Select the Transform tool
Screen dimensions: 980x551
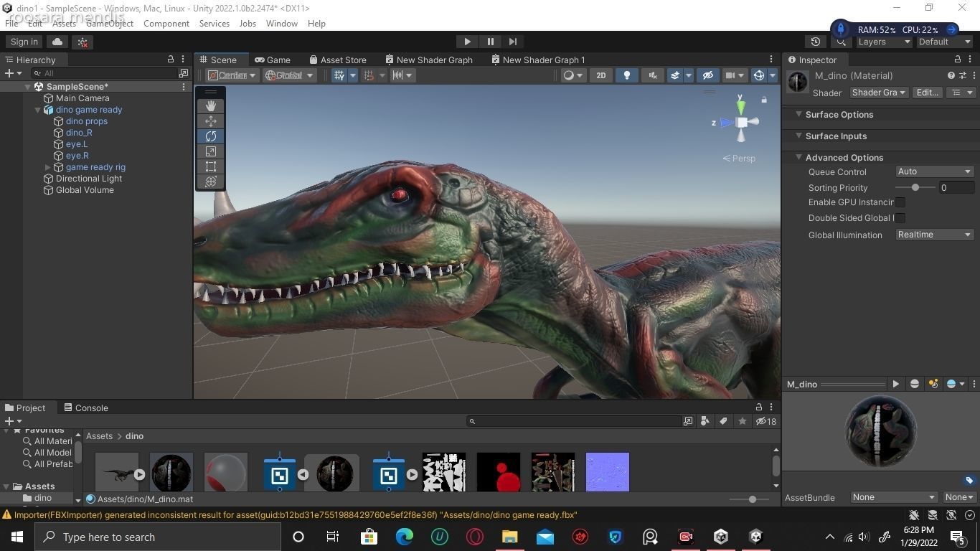pyautogui.click(x=211, y=181)
